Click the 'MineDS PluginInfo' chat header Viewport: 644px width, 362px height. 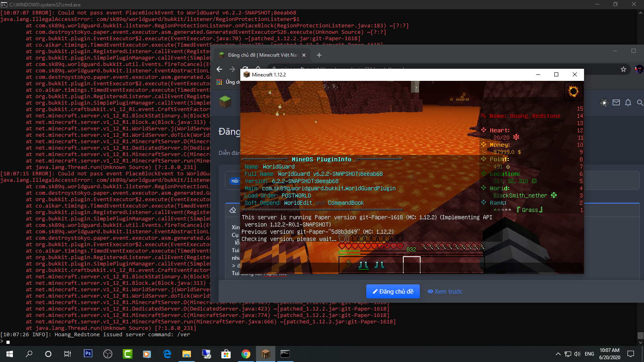[322, 160]
